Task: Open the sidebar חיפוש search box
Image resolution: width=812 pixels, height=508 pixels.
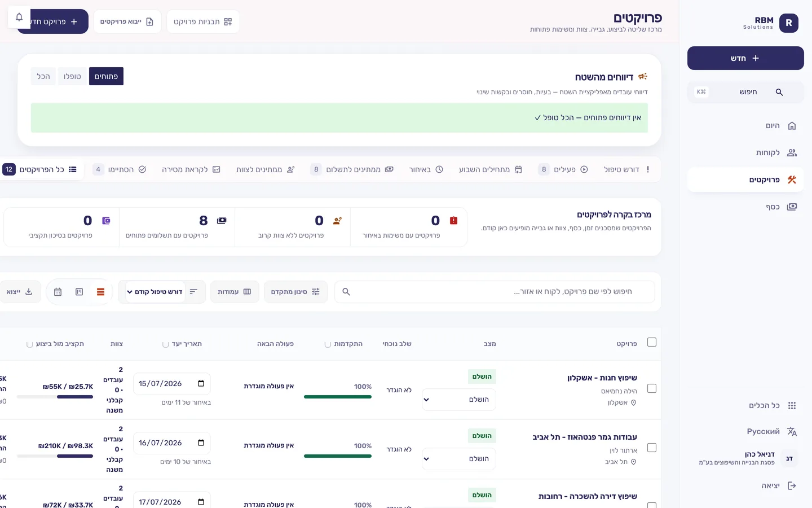Action: click(745, 92)
